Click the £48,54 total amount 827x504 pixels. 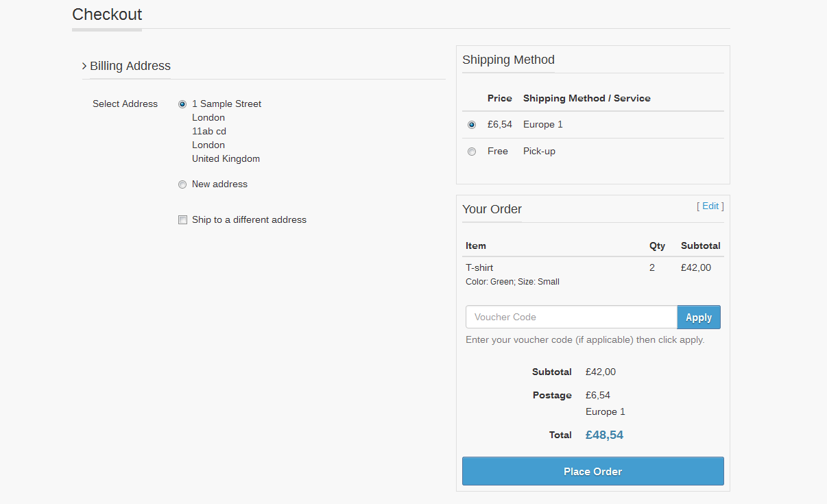[604, 435]
